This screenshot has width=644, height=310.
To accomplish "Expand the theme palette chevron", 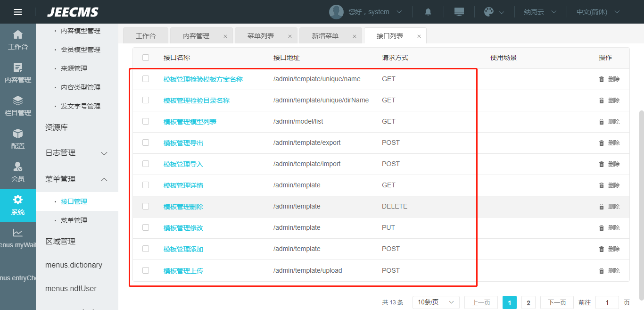I will 501,12.
